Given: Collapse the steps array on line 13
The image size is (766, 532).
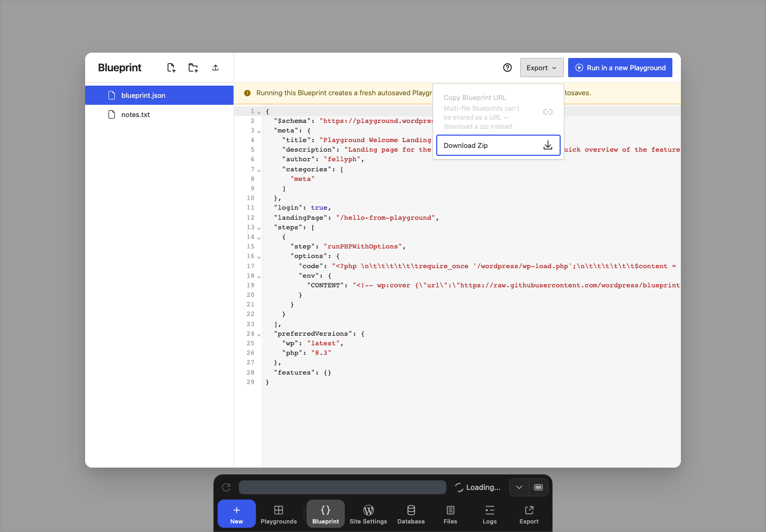Looking at the screenshot, I should [x=259, y=228].
